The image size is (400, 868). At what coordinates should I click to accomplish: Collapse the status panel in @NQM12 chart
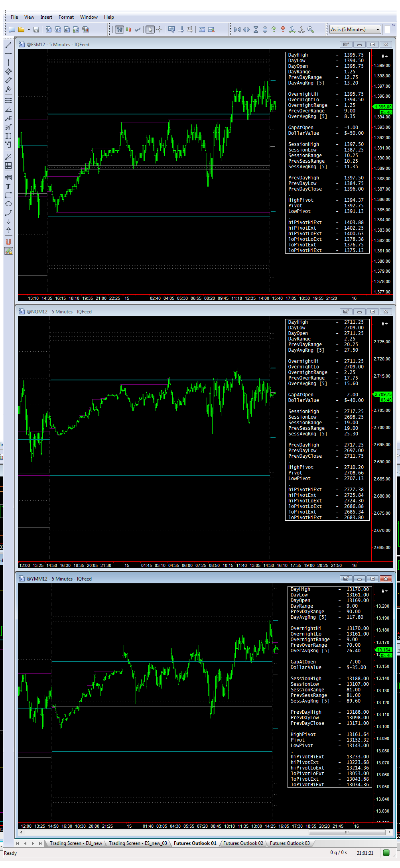point(384,323)
